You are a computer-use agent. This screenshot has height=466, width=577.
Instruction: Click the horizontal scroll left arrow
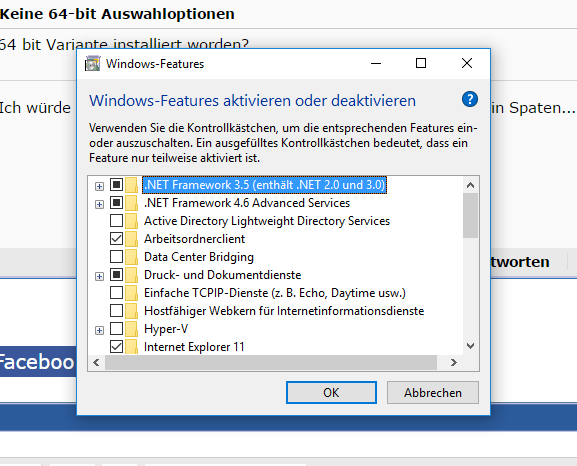point(96,363)
